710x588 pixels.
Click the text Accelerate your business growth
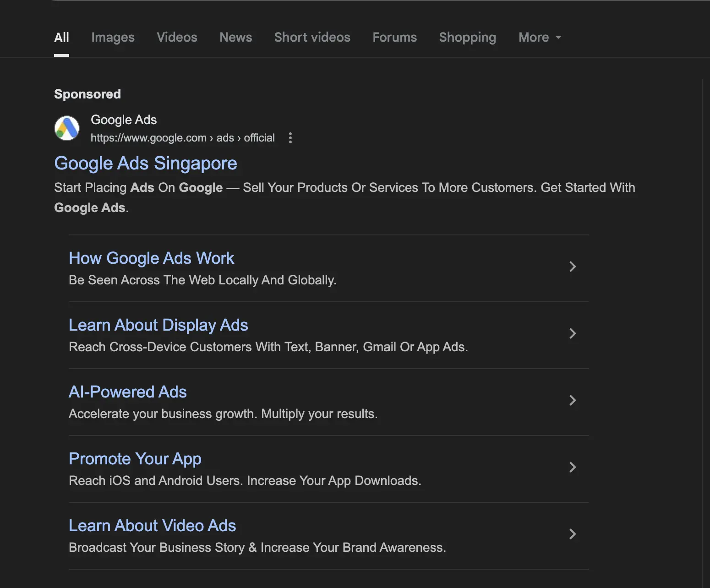pyautogui.click(x=223, y=414)
